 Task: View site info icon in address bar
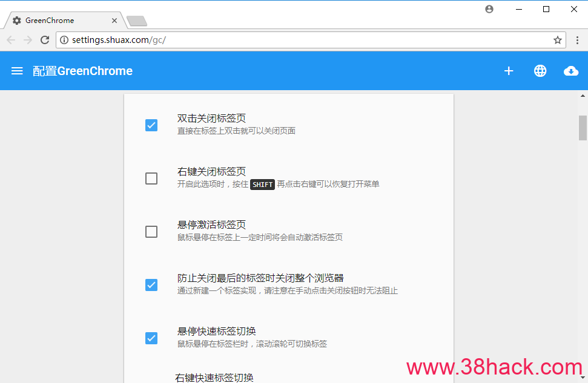pyautogui.click(x=64, y=40)
